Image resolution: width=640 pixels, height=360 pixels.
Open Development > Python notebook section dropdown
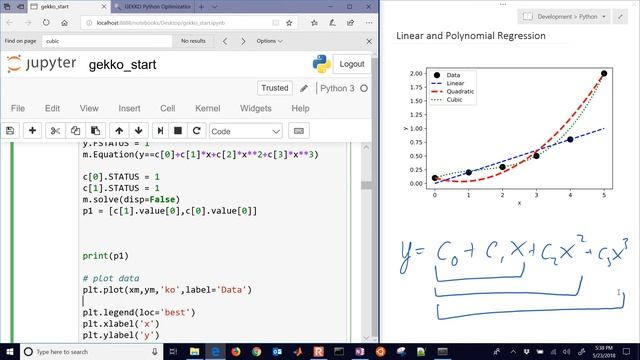[564, 17]
